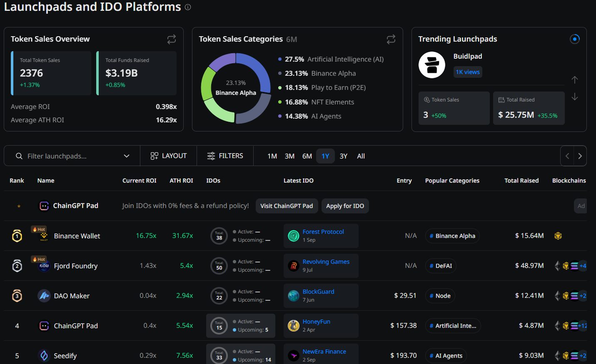This screenshot has width=596, height=364.
Task: Click the Forest Protocol token icon
Action: point(294,236)
